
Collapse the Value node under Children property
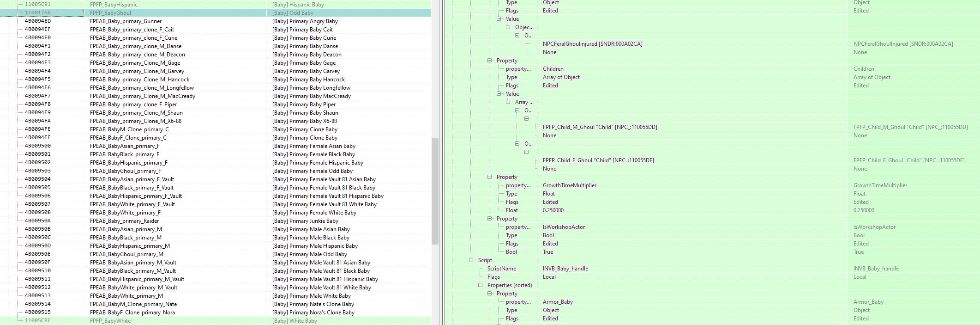[499, 94]
